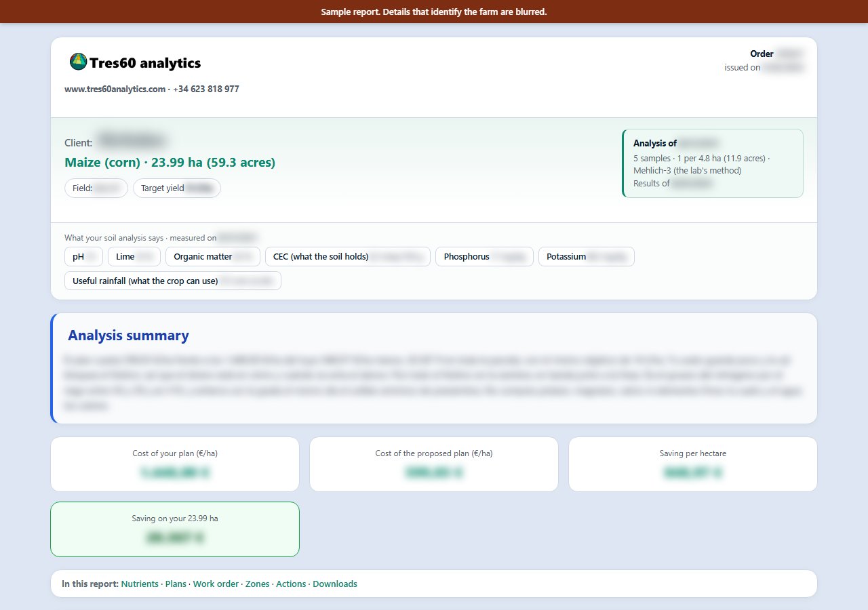868x610 pixels.
Task: Select the Target yield chip
Action: (177, 188)
